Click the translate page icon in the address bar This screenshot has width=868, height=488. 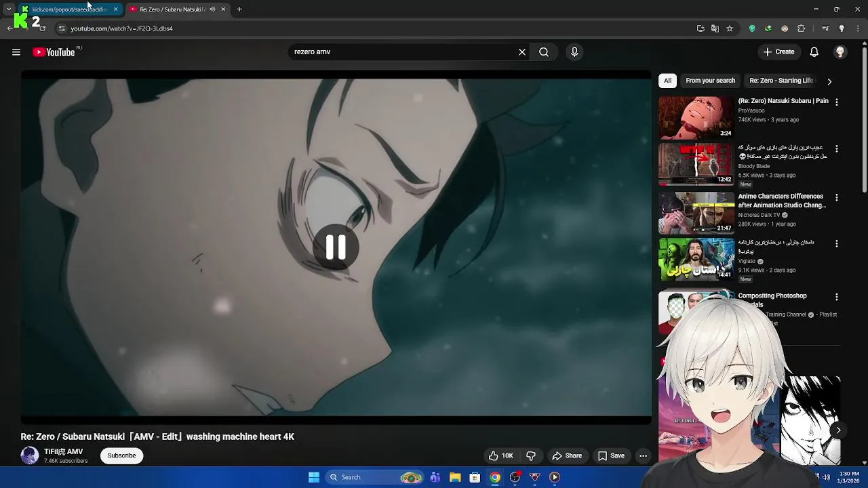click(715, 28)
